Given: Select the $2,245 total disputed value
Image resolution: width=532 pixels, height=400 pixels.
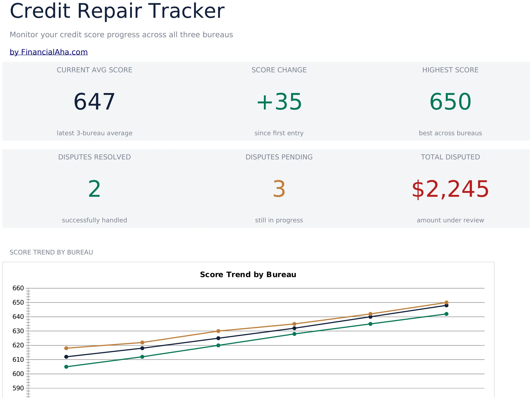Looking at the screenshot, I should 450,189.
